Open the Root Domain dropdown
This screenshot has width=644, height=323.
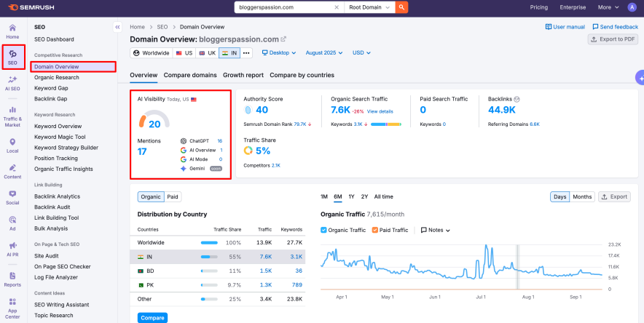pyautogui.click(x=369, y=7)
